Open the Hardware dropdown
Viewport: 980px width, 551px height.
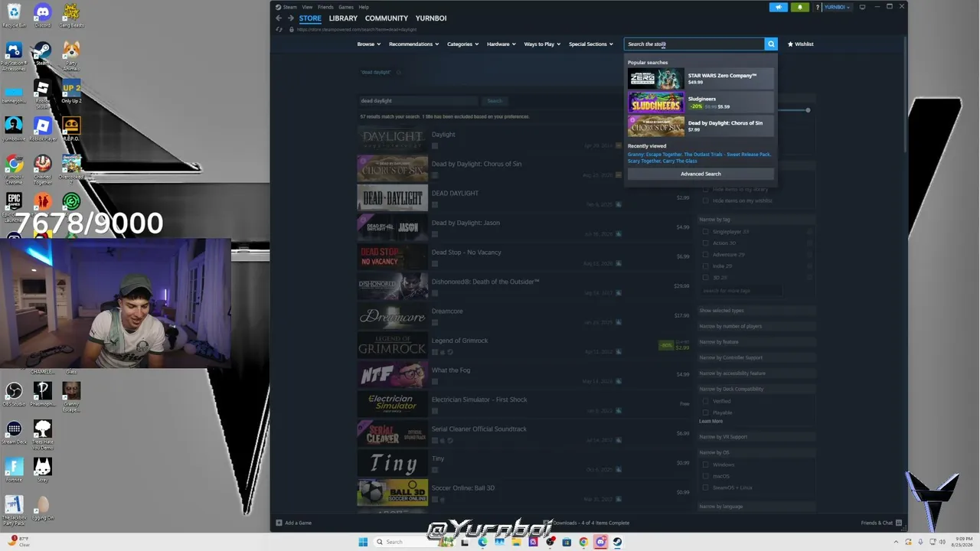coord(501,44)
